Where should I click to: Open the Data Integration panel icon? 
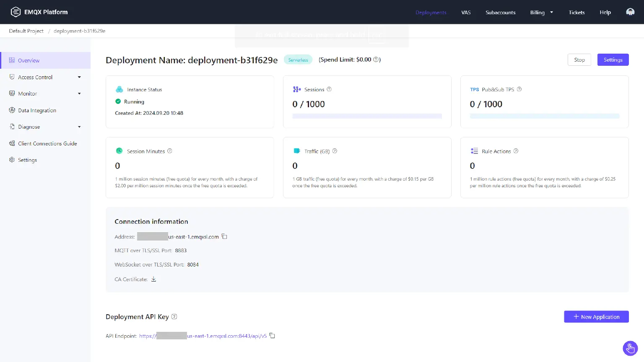click(12, 110)
